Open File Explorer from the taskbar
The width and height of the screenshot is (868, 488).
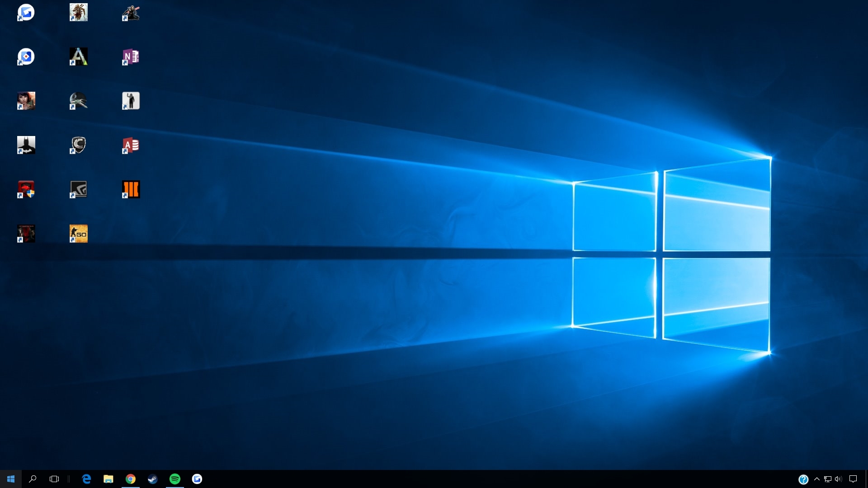108,479
